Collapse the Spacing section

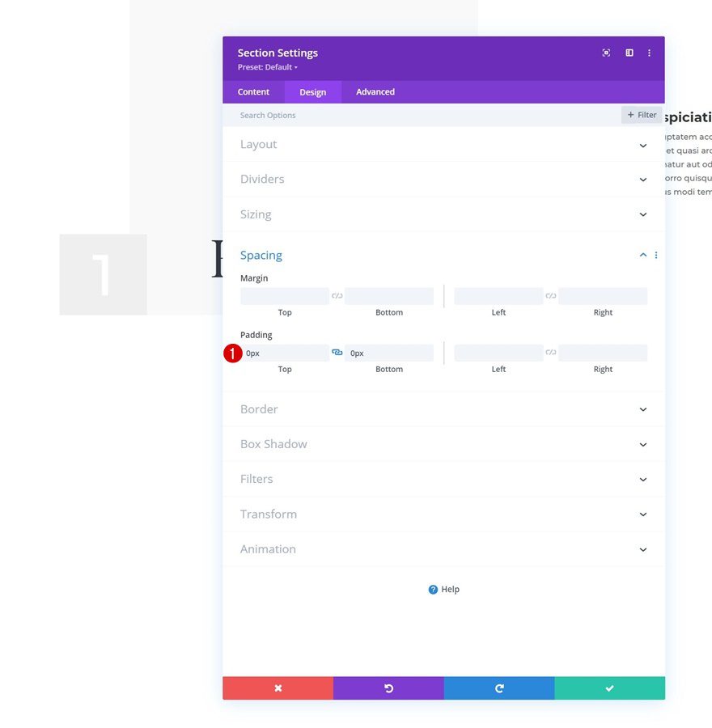[642, 254]
